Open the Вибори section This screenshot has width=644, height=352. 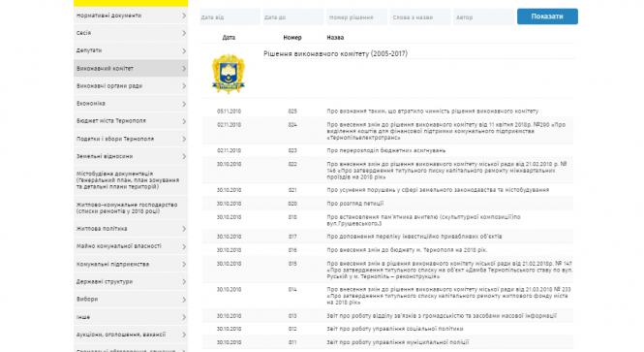[131, 300]
